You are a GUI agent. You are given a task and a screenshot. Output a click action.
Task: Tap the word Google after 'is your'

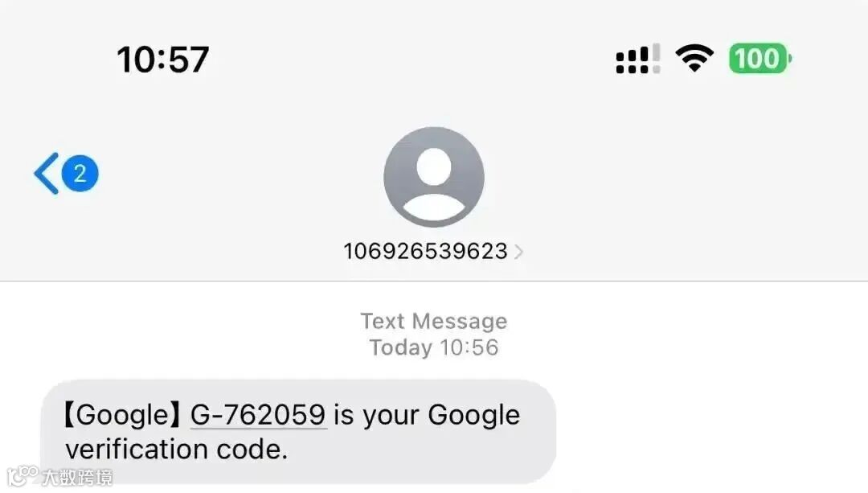tap(474, 416)
